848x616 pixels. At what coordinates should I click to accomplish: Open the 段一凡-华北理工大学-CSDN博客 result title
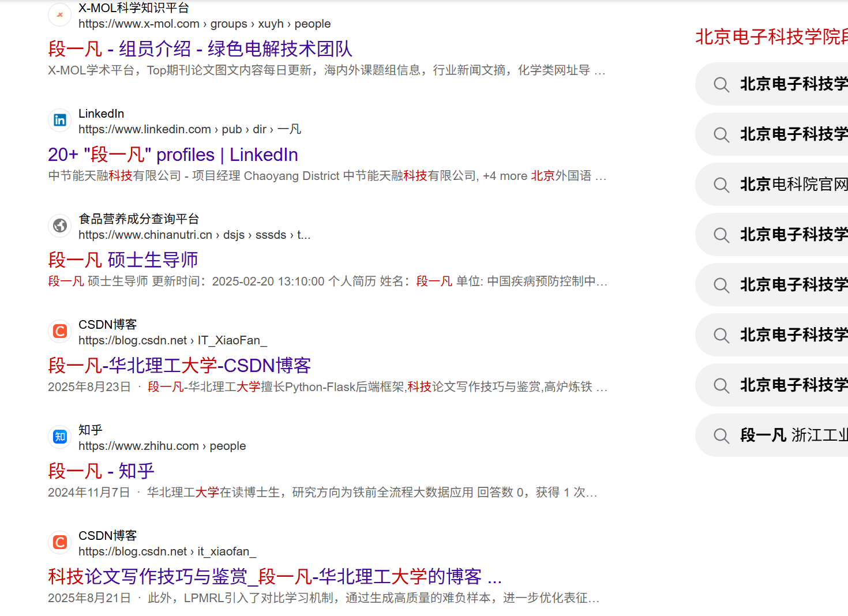click(x=179, y=366)
